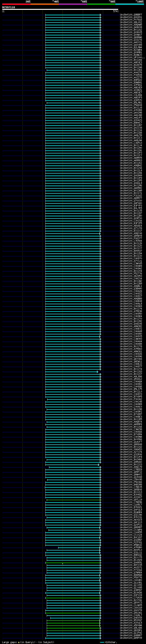146x644 pixels.
Task: Select the UniRef100_A8W3G1 label
Action: [131, 352]
